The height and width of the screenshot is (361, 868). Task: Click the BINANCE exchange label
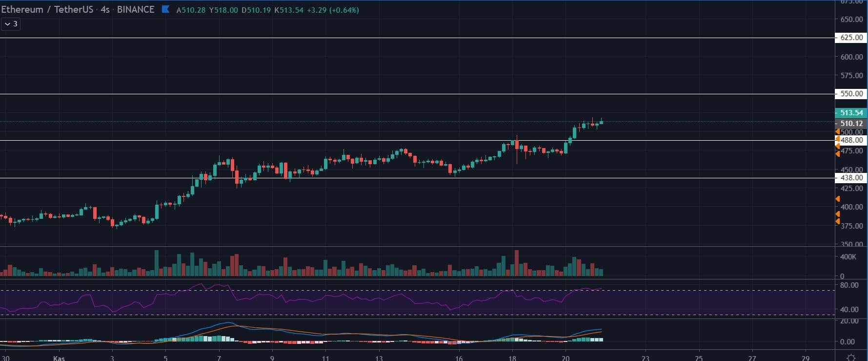coord(136,10)
